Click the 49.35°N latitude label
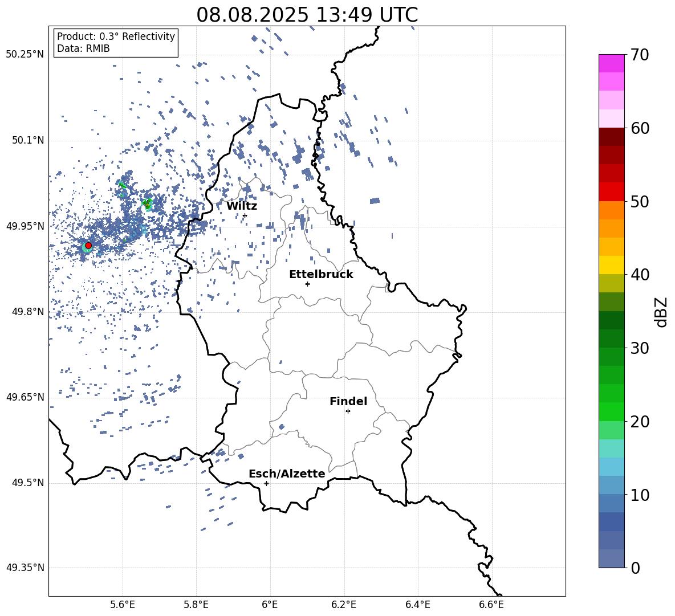 point(25,568)
